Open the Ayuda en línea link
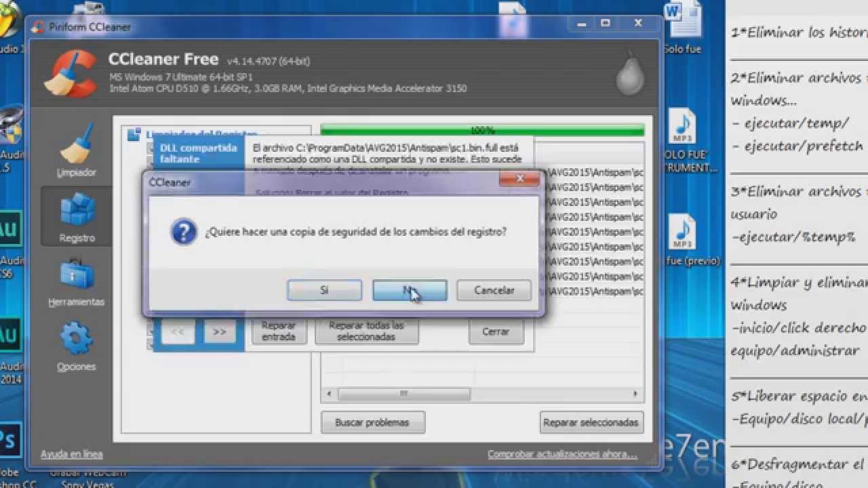Image resolution: width=868 pixels, height=488 pixels. point(71,454)
